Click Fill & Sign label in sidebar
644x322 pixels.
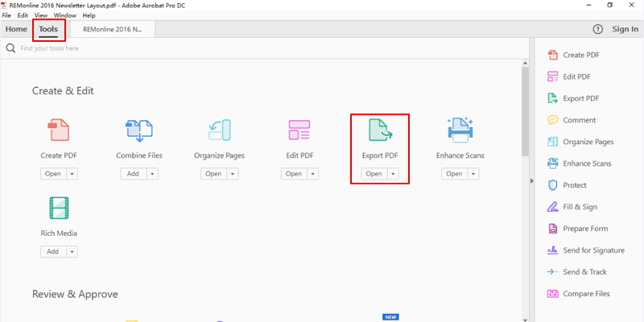[580, 207]
